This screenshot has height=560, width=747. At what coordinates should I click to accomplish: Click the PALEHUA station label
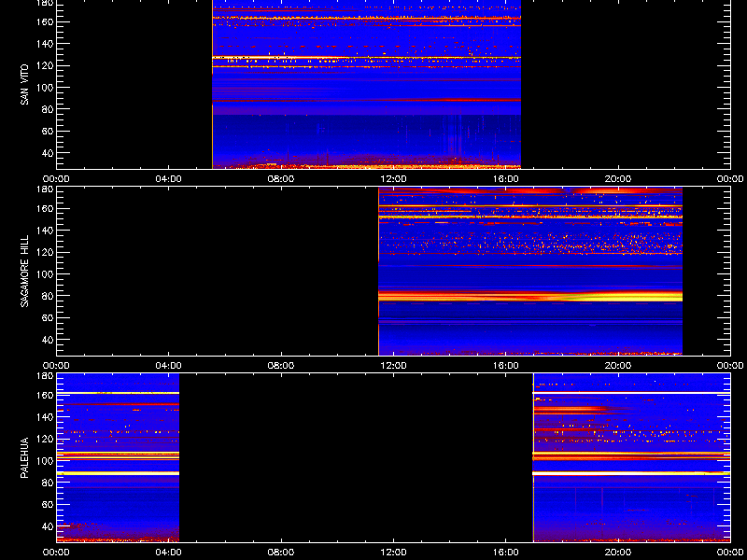pyautogui.click(x=24, y=457)
